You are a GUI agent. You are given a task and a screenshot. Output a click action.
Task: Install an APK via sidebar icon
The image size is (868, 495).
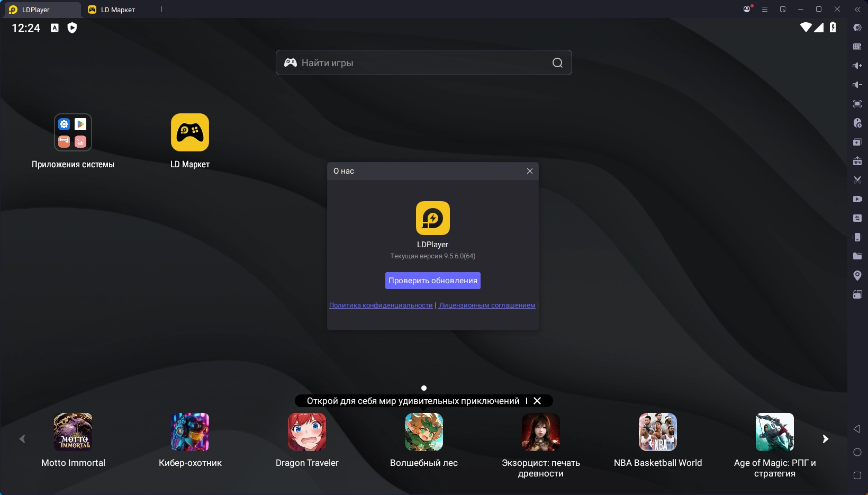point(857,161)
